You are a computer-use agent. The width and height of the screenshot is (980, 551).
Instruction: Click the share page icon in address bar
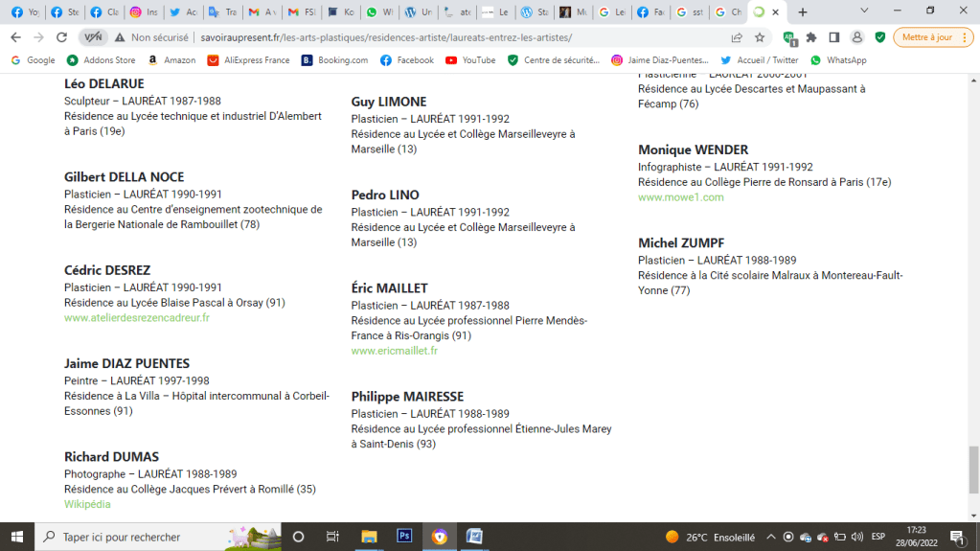tap(736, 37)
